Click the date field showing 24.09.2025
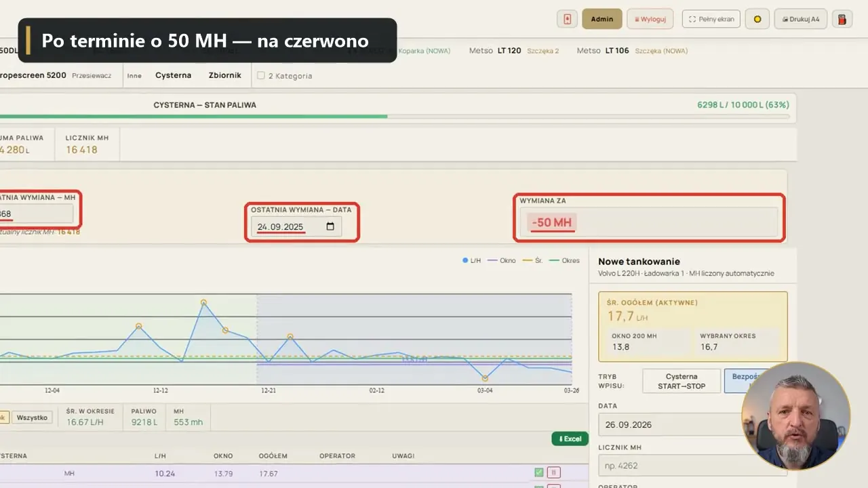Image resolution: width=868 pixels, height=488 pixels. (296, 226)
